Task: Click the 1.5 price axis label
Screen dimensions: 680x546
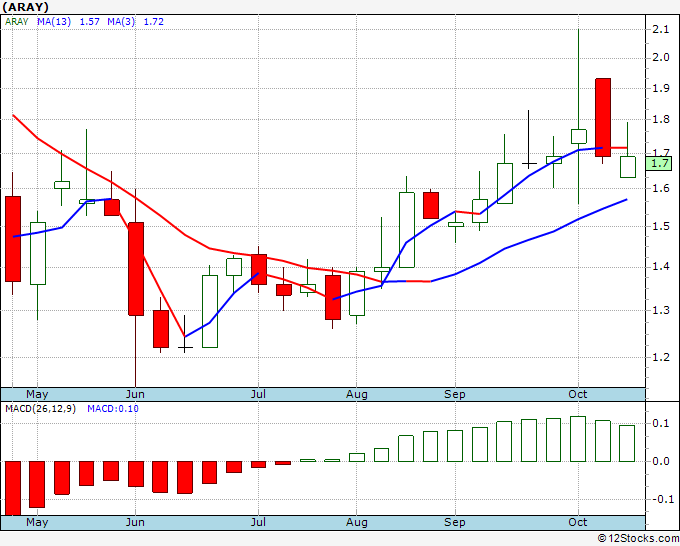Action: click(x=661, y=226)
